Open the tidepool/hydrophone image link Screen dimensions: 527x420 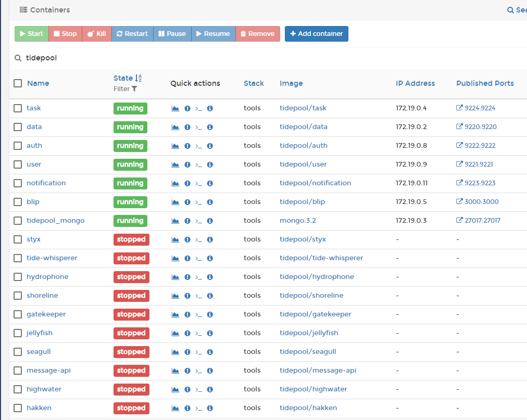[x=317, y=276]
